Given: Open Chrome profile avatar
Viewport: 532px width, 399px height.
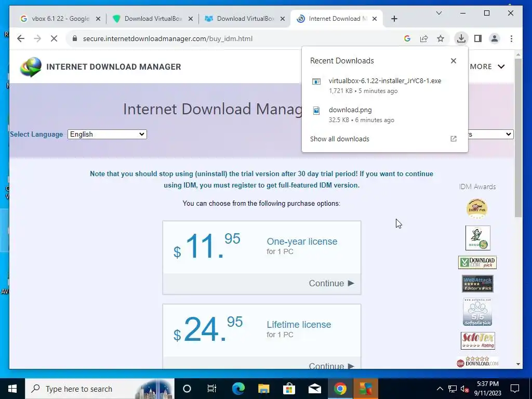Looking at the screenshot, I should 495,38.
